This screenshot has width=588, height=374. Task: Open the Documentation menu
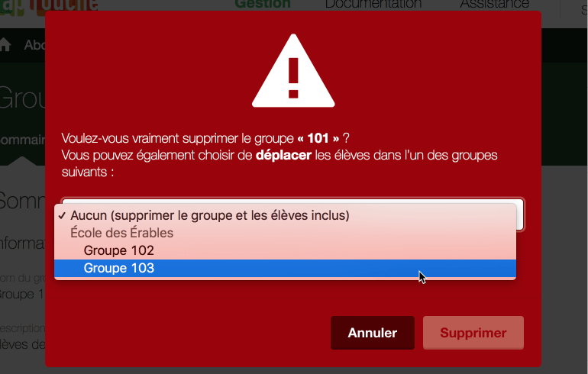[x=373, y=5]
